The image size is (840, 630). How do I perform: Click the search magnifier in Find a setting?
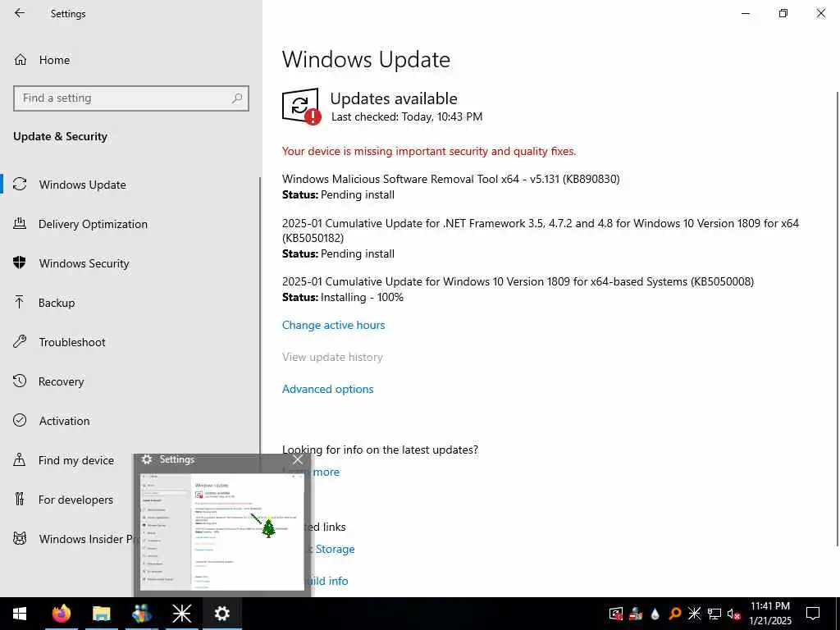[x=237, y=98]
